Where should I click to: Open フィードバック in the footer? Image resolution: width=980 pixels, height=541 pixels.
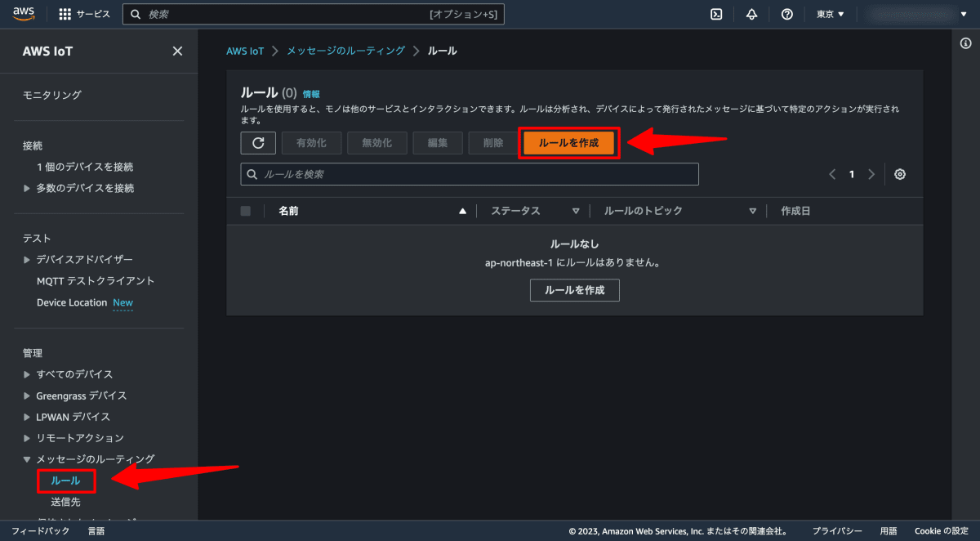41,531
